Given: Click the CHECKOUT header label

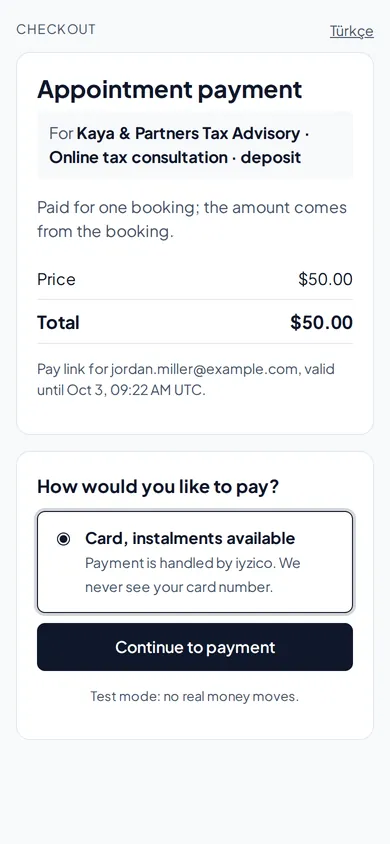Looking at the screenshot, I should [56, 29].
